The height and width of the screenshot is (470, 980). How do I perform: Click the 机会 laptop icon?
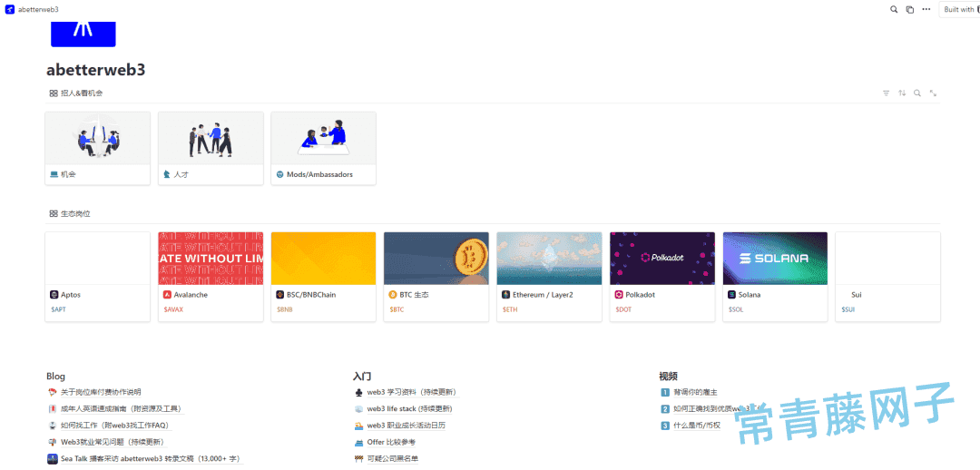[54, 174]
